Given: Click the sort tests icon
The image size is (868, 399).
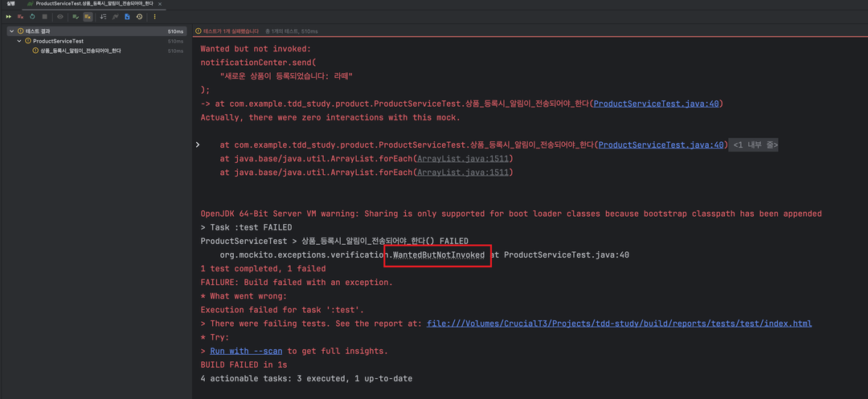Looking at the screenshot, I should [103, 16].
